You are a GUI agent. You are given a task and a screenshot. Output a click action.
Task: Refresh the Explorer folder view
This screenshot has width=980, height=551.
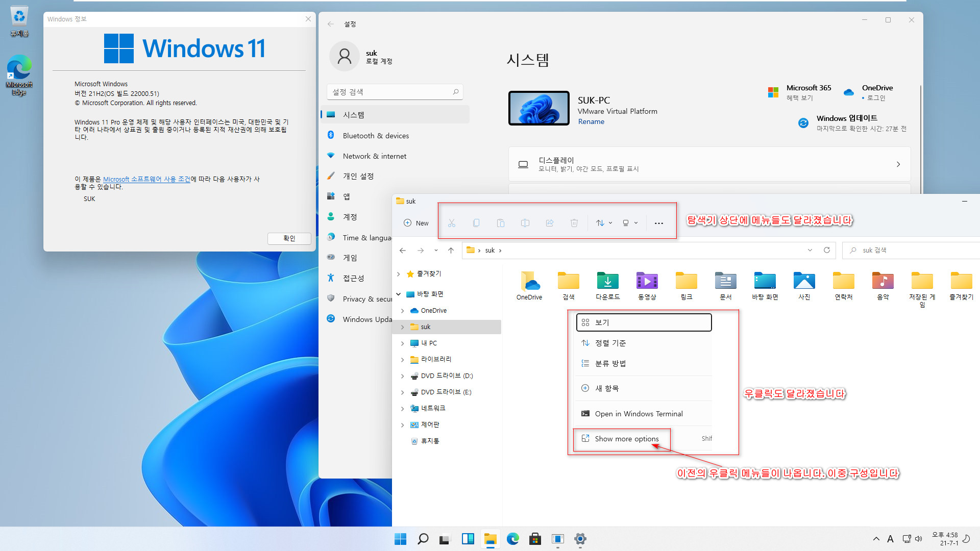pyautogui.click(x=827, y=250)
